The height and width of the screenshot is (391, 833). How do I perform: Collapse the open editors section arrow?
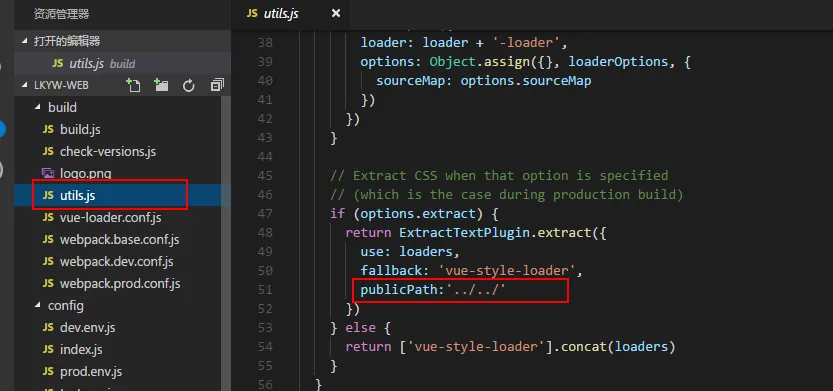tap(23, 41)
